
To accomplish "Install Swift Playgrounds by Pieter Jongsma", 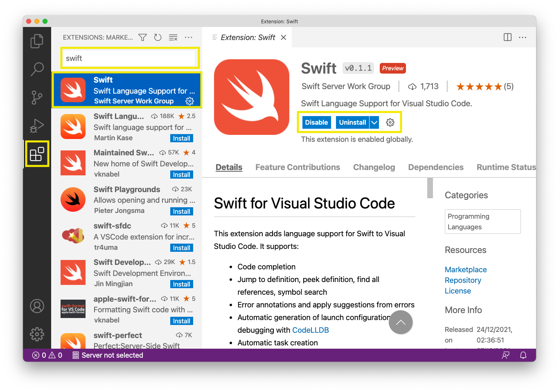I will coord(181,211).
